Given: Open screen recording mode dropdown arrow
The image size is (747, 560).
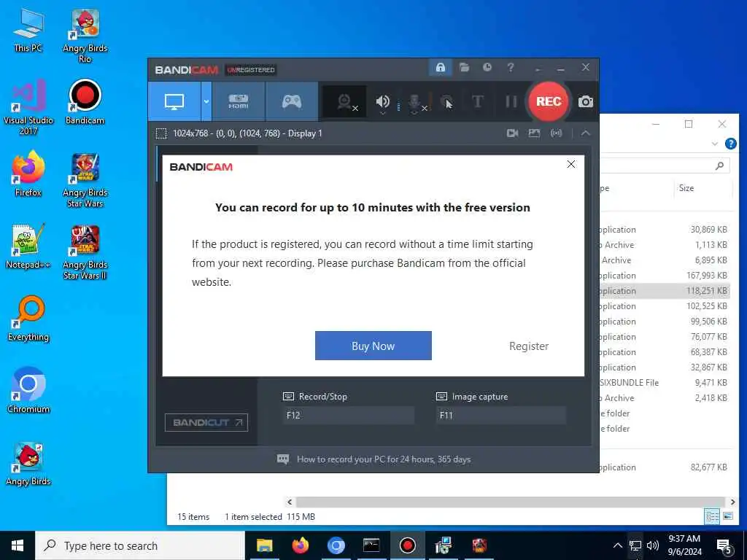Looking at the screenshot, I should tap(206, 101).
